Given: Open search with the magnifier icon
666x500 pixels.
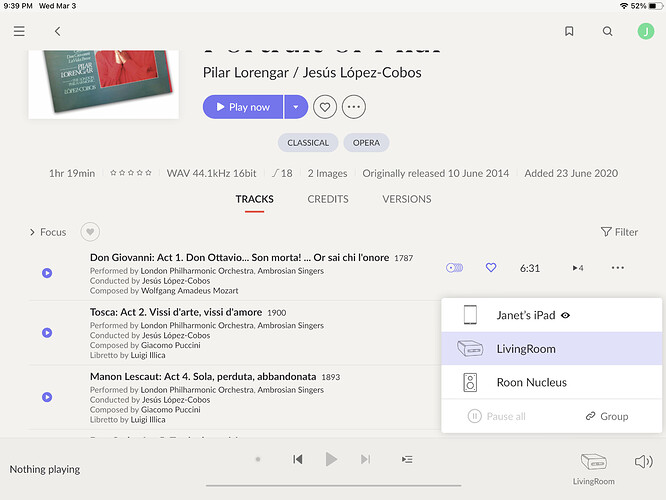Looking at the screenshot, I should [608, 31].
